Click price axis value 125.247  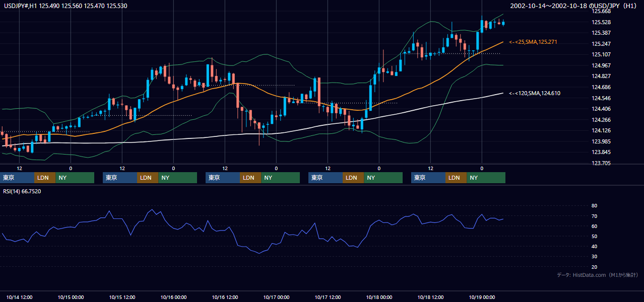click(x=601, y=44)
